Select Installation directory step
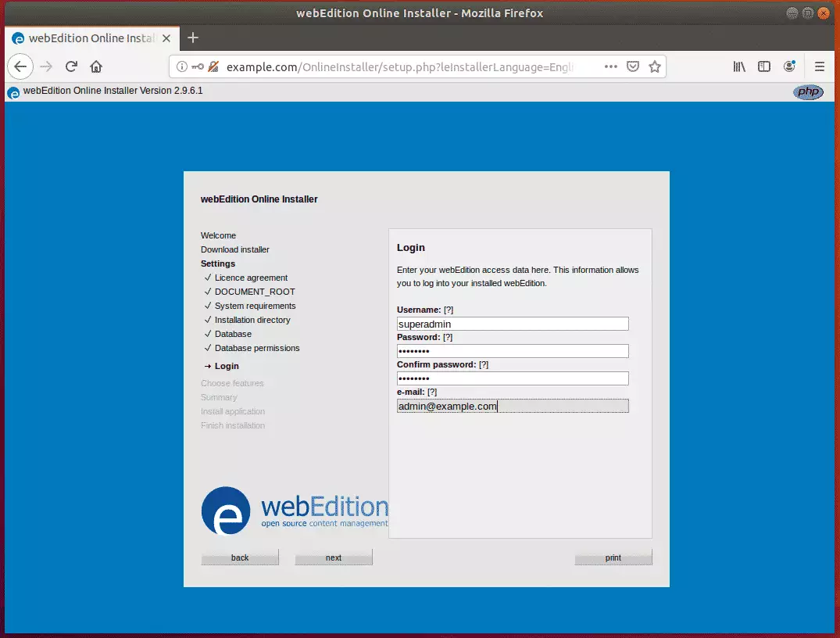840x638 pixels. (x=252, y=320)
